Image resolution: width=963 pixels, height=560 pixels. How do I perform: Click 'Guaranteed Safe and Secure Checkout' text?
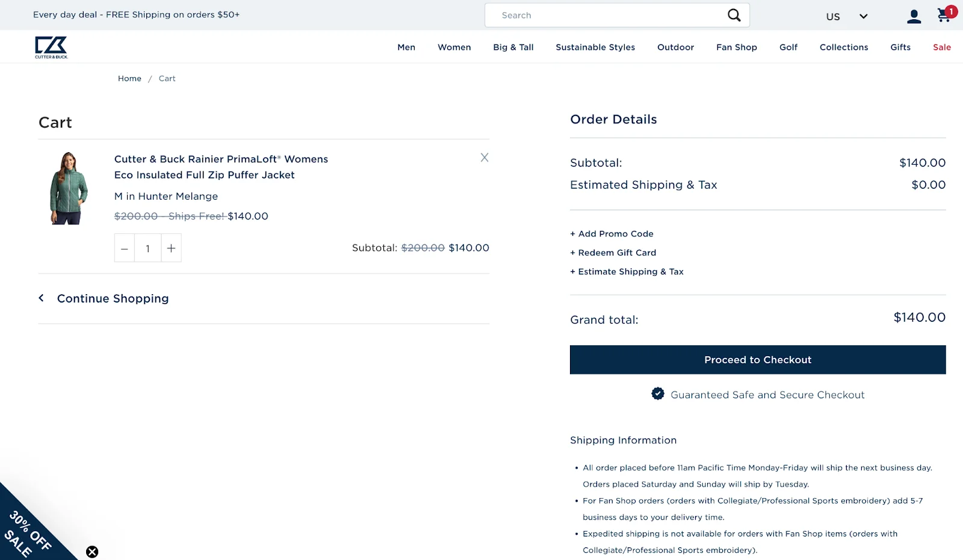coord(767,395)
